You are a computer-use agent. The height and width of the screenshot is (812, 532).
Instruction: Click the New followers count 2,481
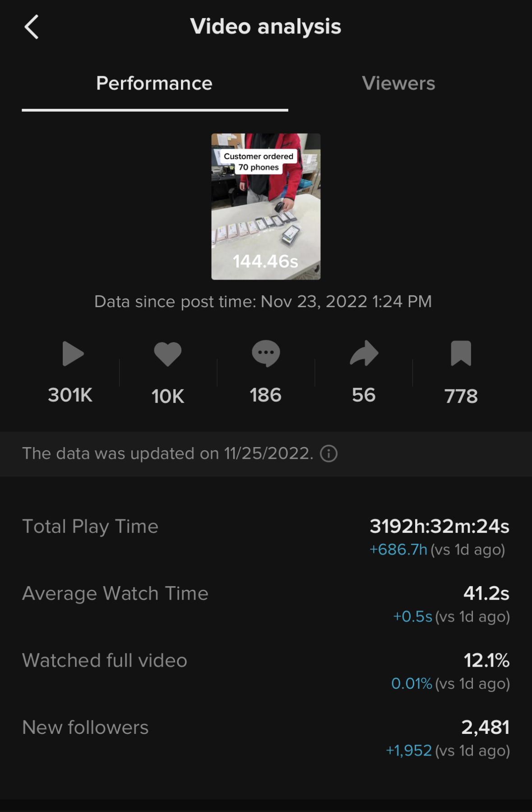pyautogui.click(x=485, y=727)
